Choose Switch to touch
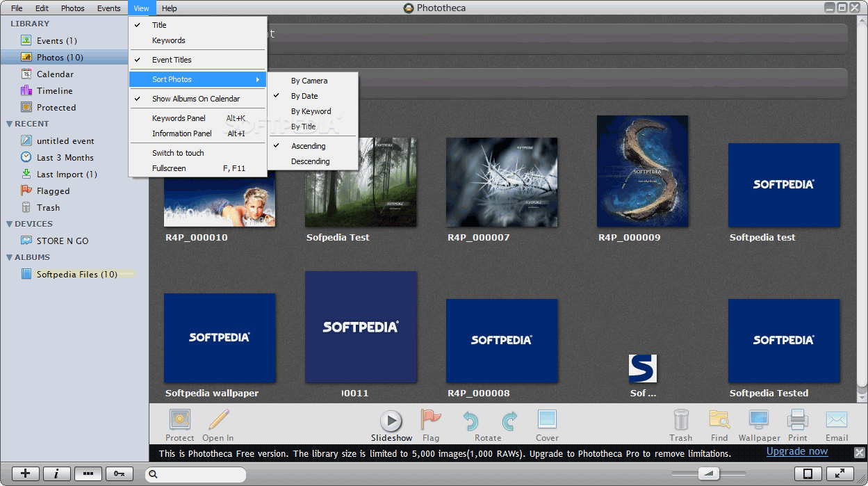The image size is (868, 486). point(197,153)
